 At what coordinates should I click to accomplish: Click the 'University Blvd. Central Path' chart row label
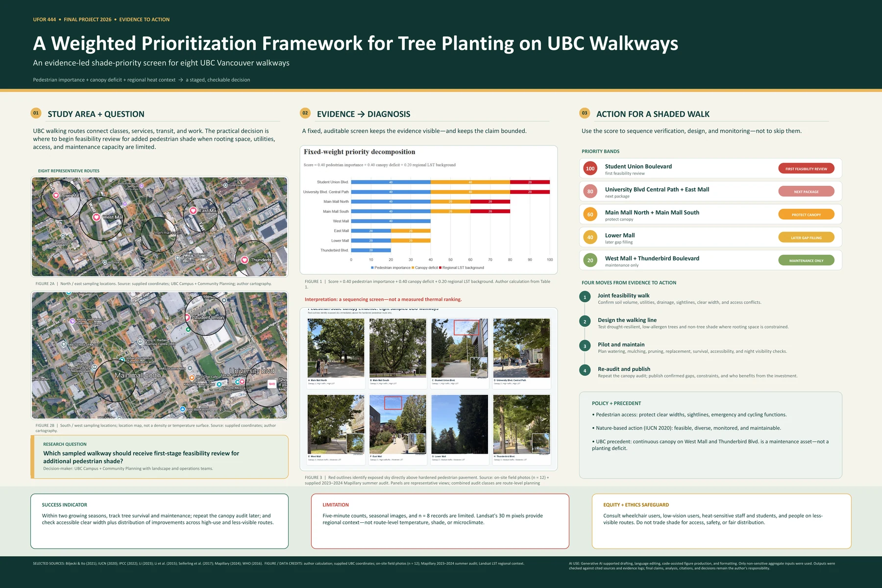pos(326,192)
